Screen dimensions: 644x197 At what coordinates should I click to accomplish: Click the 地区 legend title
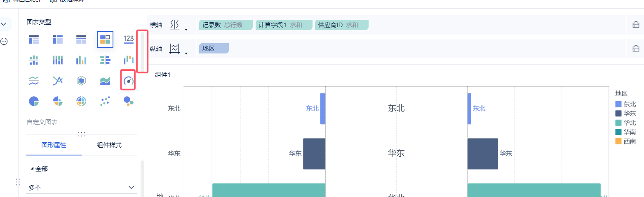[x=621, y=93]
